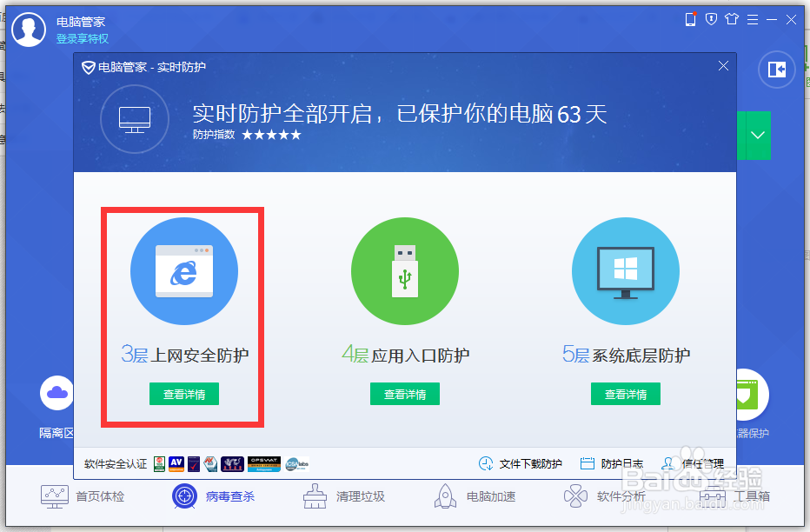Click the round panel exit icon at right

click(x=776, y=70)
